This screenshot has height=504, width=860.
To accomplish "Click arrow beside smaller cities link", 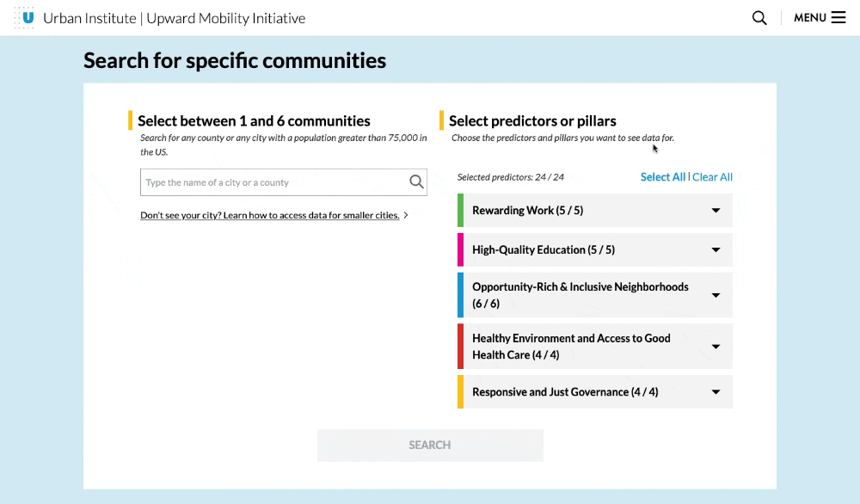I will 406,216.
